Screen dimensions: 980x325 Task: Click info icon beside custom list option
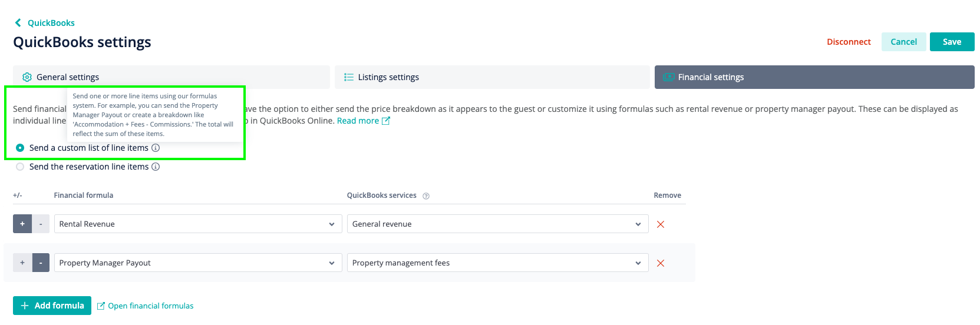tap(156, 148)
